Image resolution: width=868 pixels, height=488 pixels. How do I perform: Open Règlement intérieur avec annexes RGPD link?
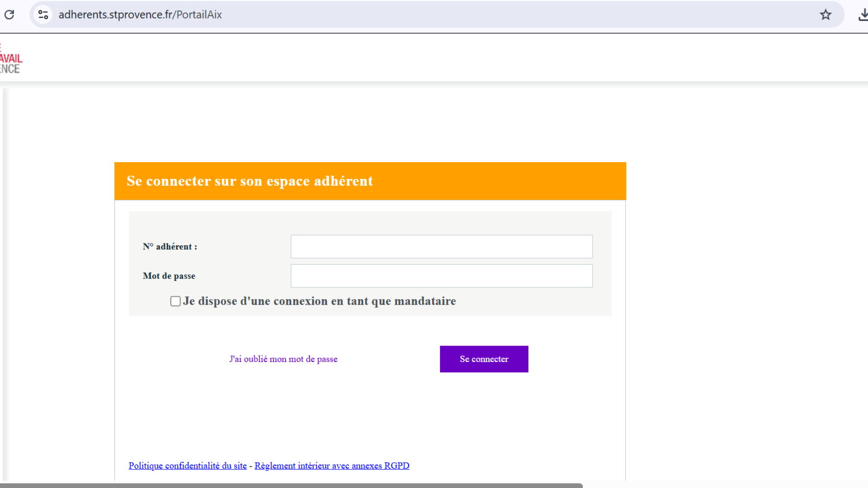click(332, 465)
